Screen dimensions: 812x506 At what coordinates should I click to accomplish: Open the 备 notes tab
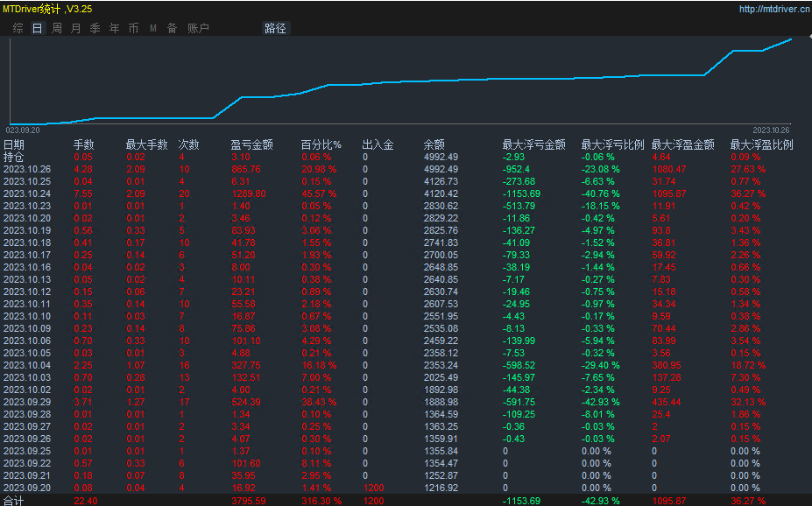click(x=173, y=29)
